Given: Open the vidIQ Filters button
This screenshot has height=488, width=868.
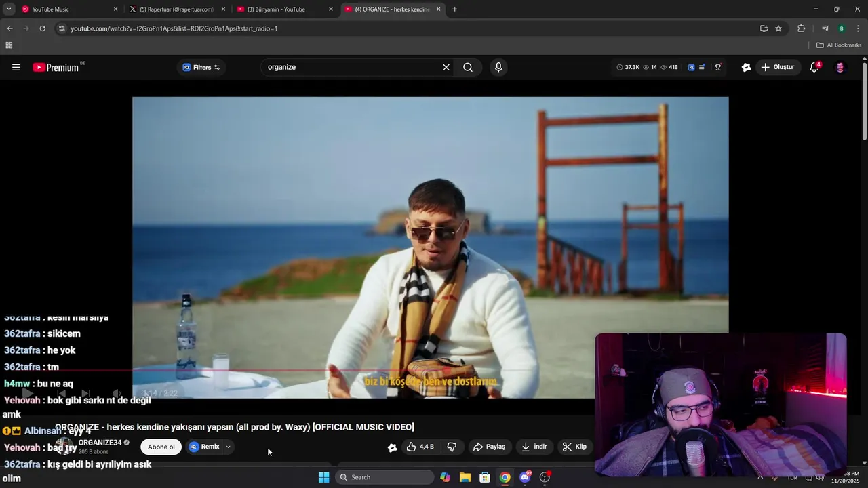Looking at the screenshot, I should click(x=201, y=67).
